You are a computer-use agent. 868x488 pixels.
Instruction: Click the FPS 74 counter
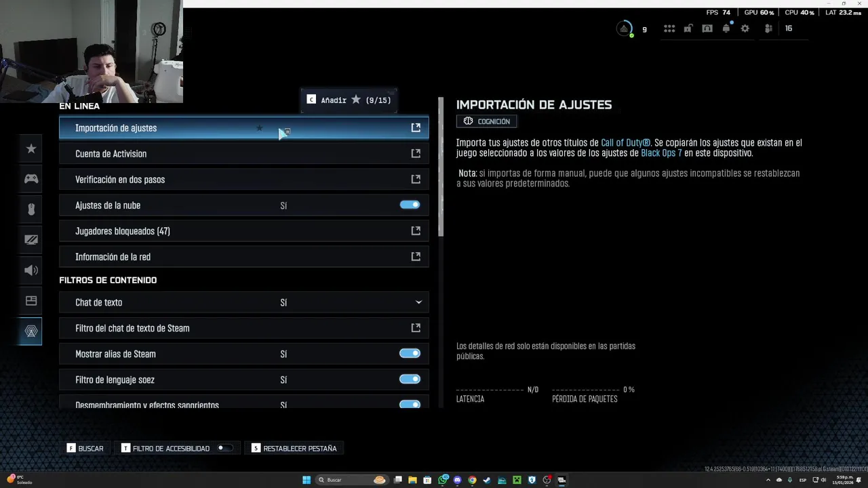tap(718, 12)
